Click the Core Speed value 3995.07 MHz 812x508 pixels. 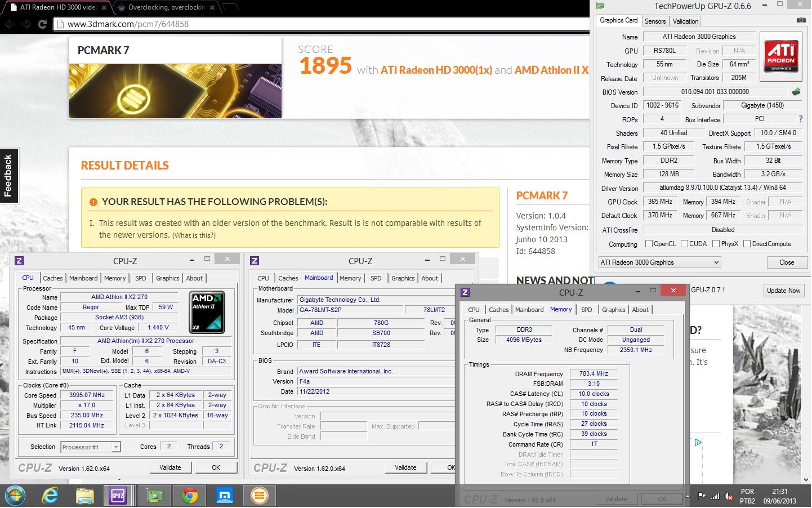87,395
